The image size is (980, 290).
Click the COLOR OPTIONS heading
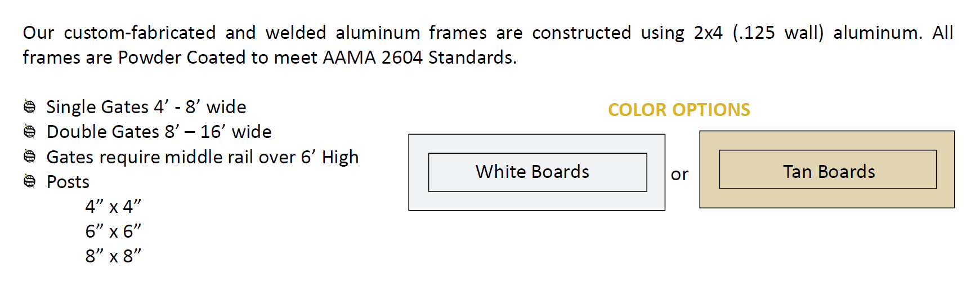point(679,109)
